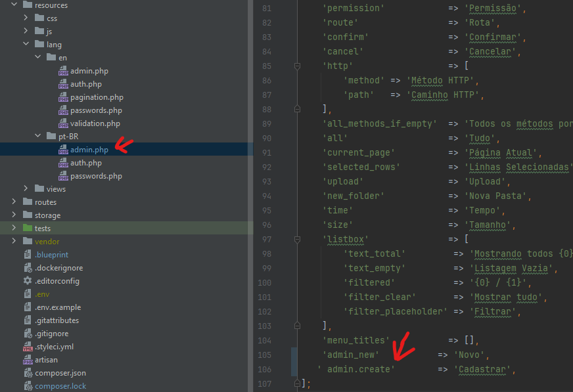Image resolution: width=573 pixels, height=392 pixels.
Task: Fold the 'http' array using the gutter arrow
Action: (296, 66)
